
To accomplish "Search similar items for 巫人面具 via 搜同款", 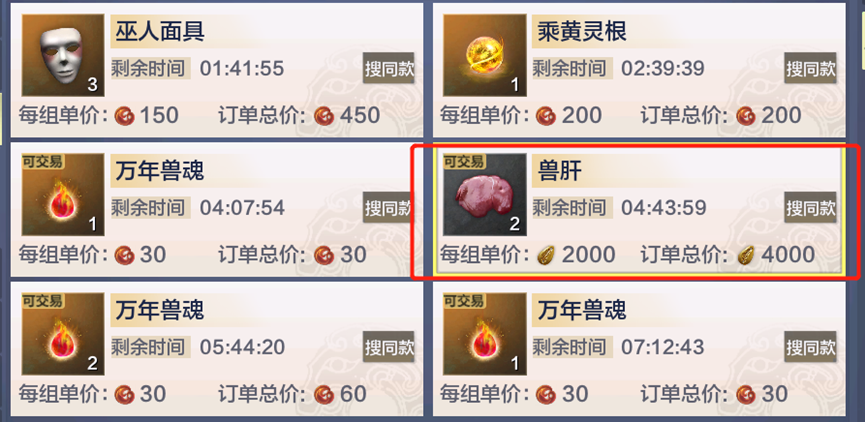I will point(388,68).
